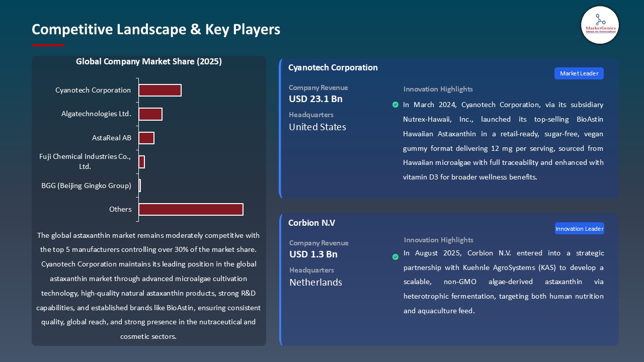Click the USD 23.1 Bn revenue figure
This screenshot has width=644, height=362.
[x=315, y=99]
